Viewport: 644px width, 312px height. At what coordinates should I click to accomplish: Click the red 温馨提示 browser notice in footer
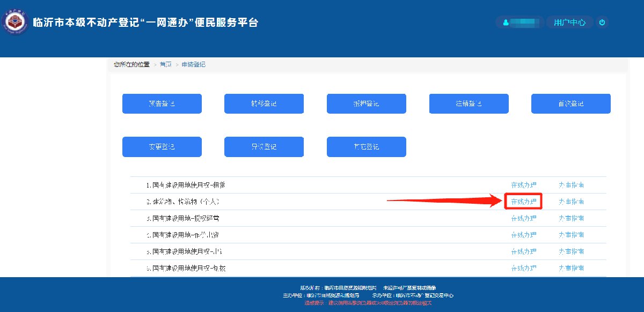[368, 303]
